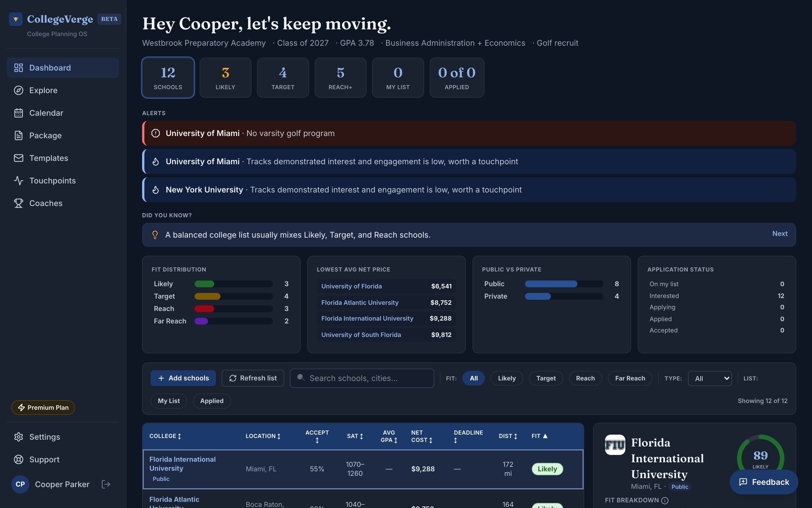
Task: Click the 89 Likely fit score ring
Action: pyautogui.click(x=760, y=458)
